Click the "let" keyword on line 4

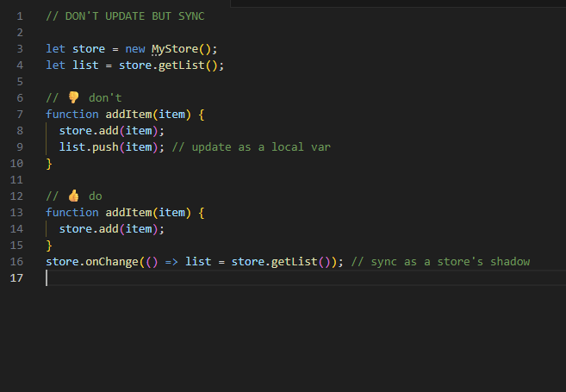56,65
